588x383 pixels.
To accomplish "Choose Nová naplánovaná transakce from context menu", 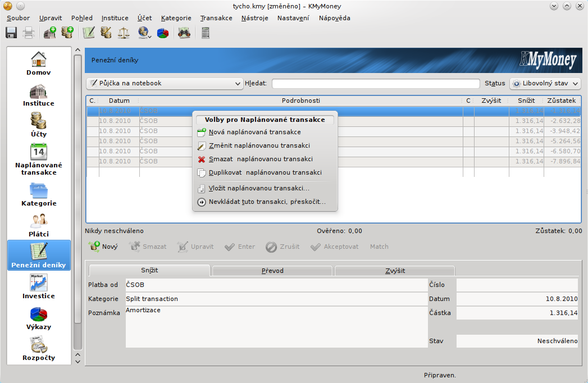I will pos(265,132).
